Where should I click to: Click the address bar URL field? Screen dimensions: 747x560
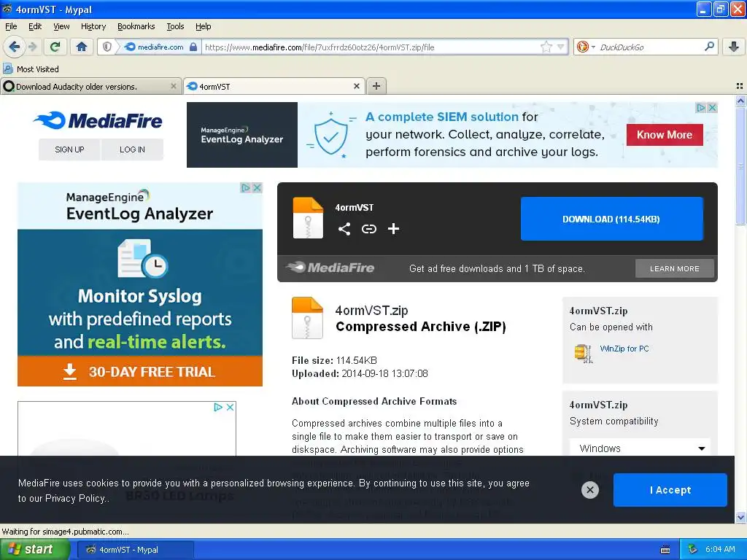[x=371, y=47]
